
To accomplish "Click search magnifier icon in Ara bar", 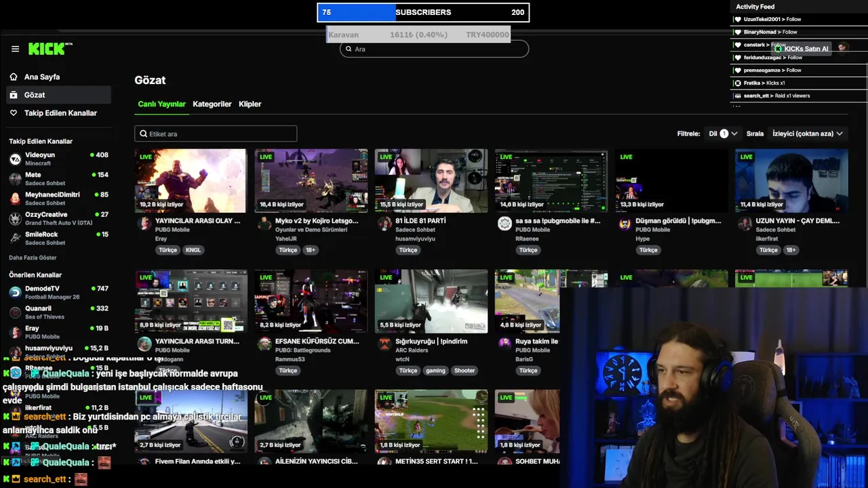I will click(x=349, y=49).
